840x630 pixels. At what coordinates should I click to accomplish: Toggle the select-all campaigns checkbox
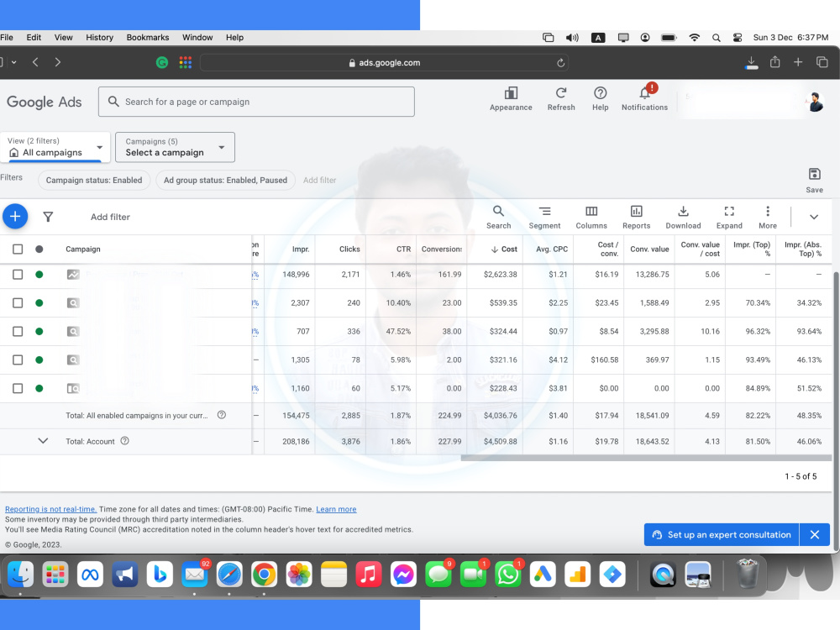18,249
